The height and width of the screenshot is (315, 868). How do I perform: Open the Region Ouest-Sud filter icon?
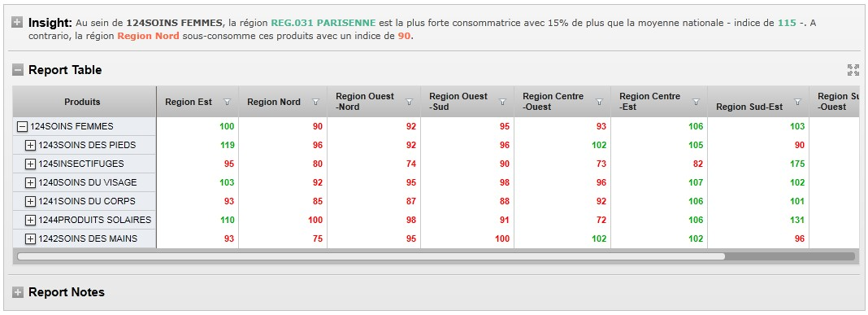pyautogui.click(x=503, y=102)
